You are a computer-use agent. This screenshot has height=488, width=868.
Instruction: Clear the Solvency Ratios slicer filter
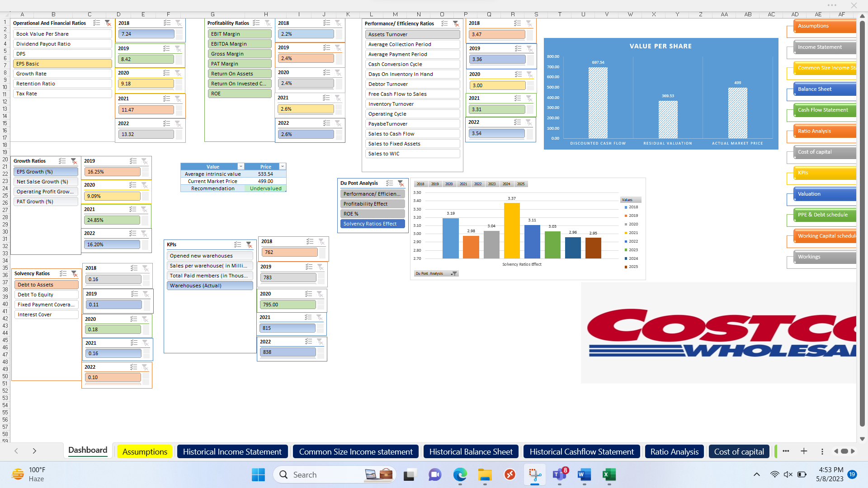pos(75,274)
